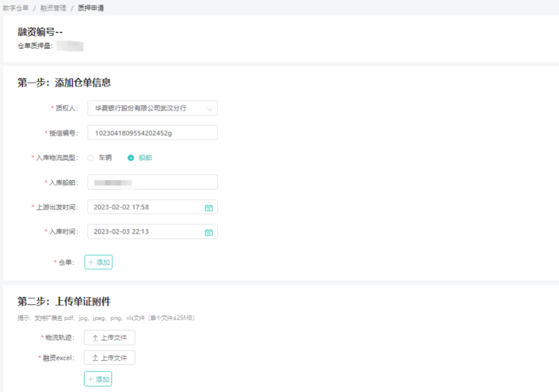Screen dimensions: 559x392
Task: Focus the 授信编号 input field
Action: (x=152, y=133)
